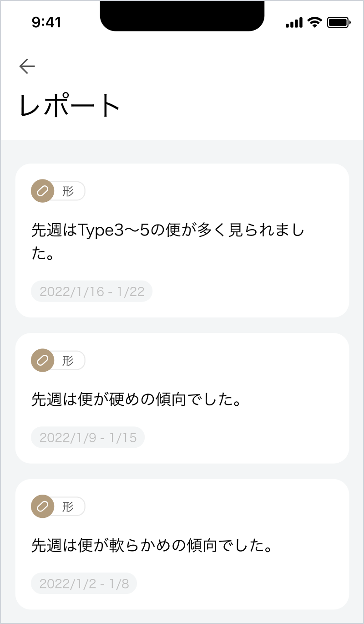Click shape icon in hard stool report card

pos(42,361)
